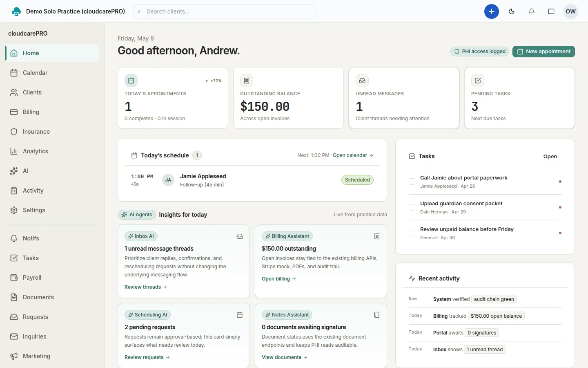Click the Requests inbox icon in the sidebar
588x368 pixels.
pyautogui.click(x=14, y=317)
